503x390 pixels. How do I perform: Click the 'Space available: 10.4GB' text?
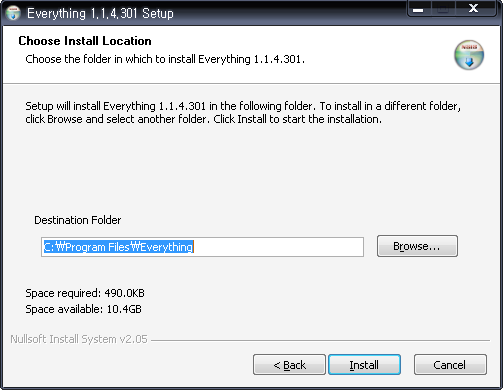[x=83, y=309]
